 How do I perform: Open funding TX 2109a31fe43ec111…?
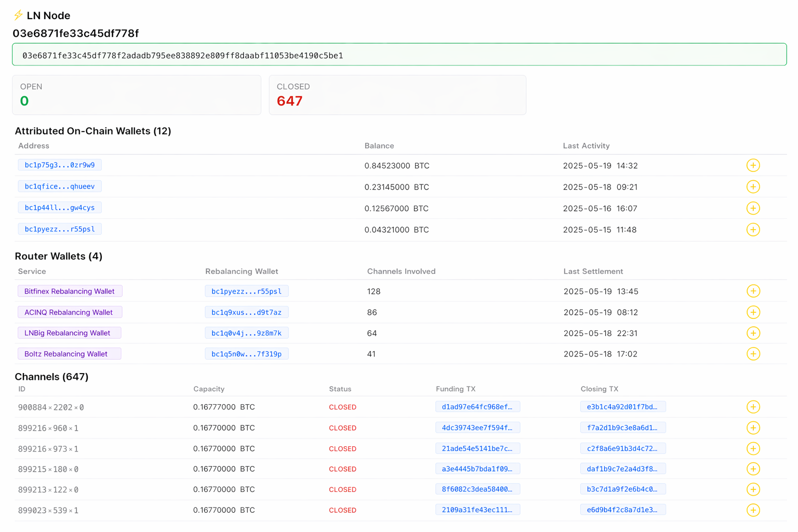point(477,510)
